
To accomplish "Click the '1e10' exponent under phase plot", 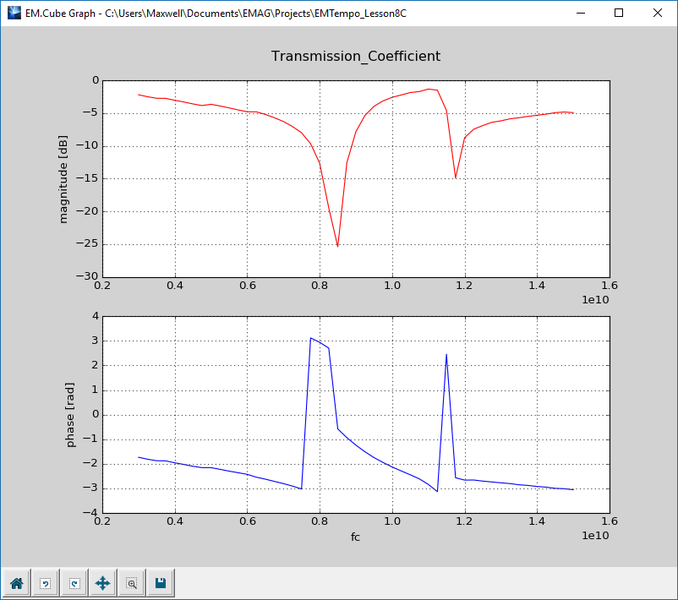I will click(595, 536).
